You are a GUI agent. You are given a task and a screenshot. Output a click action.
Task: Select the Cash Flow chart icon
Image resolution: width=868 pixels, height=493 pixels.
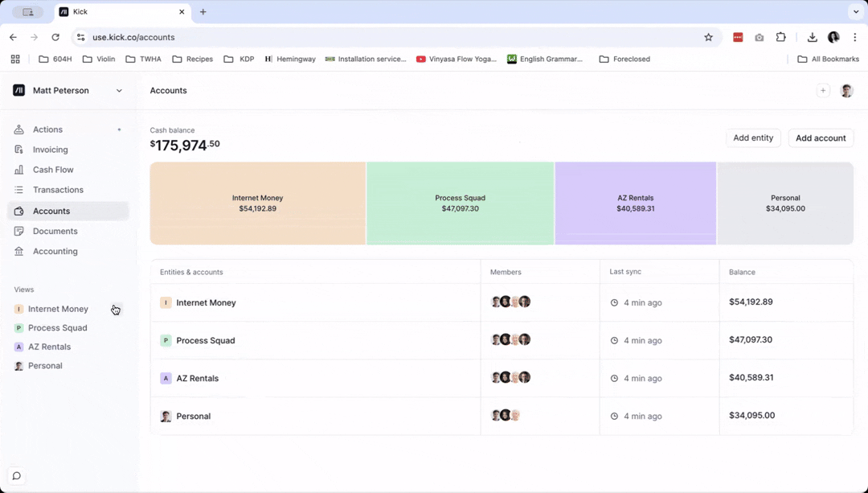(x=18, y=170)
